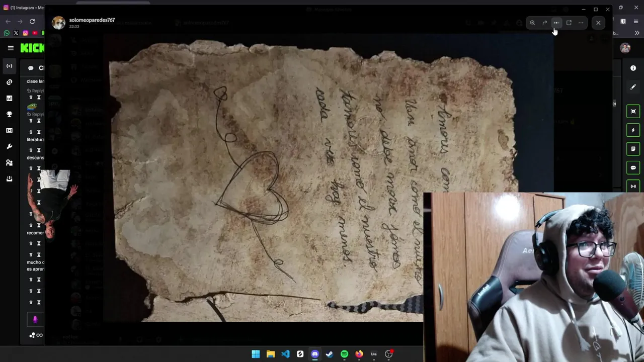
Task: Zoom into the image with the magnifier icon
Action: 532,23
